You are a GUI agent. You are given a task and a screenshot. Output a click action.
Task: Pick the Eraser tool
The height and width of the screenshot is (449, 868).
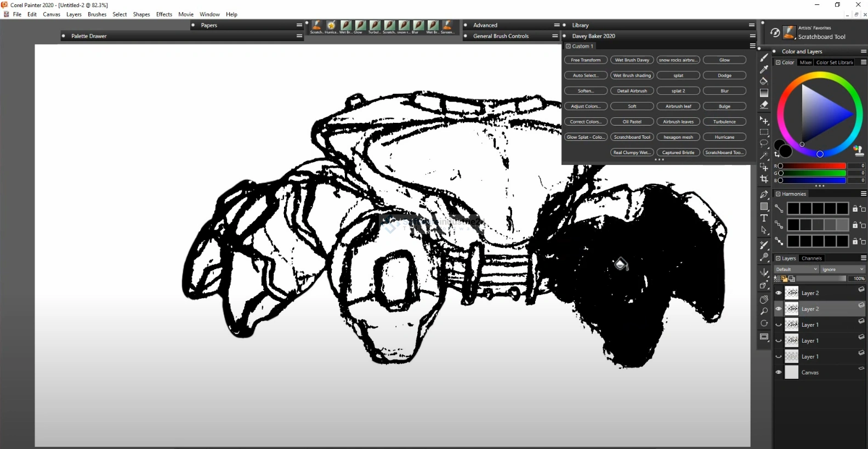(764, 105)
